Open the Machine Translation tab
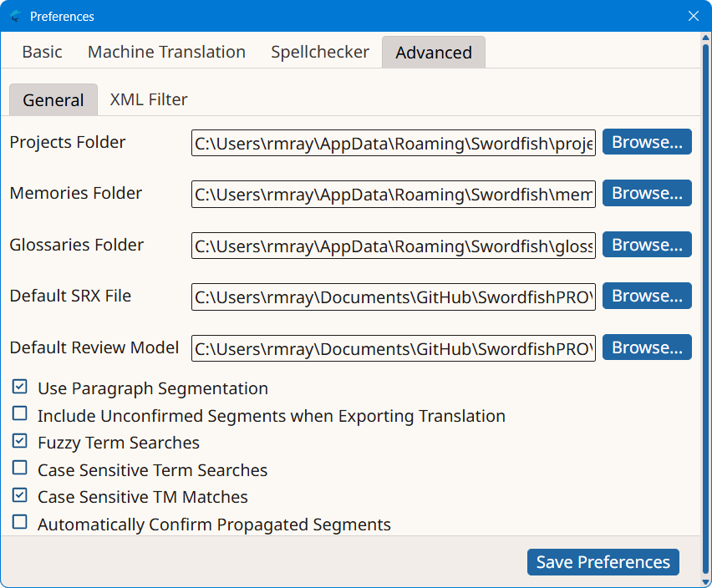Screen dimensions: 712x588 (166, 52)
